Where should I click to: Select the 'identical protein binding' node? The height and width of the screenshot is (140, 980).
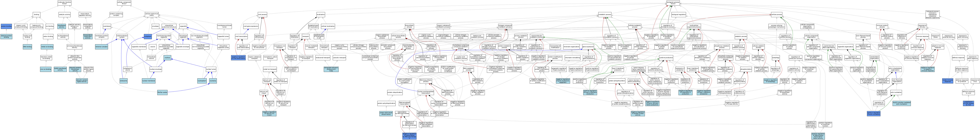(x=6, y=37)
